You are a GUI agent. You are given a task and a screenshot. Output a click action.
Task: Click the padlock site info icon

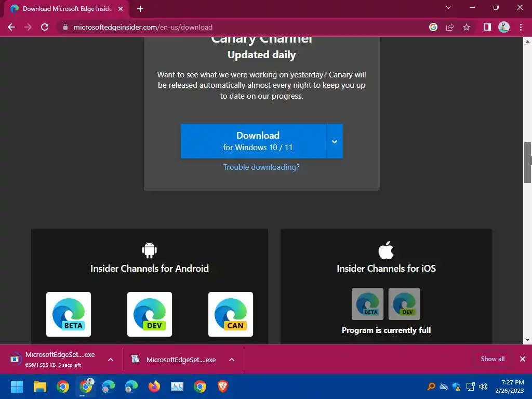point(65,27)
